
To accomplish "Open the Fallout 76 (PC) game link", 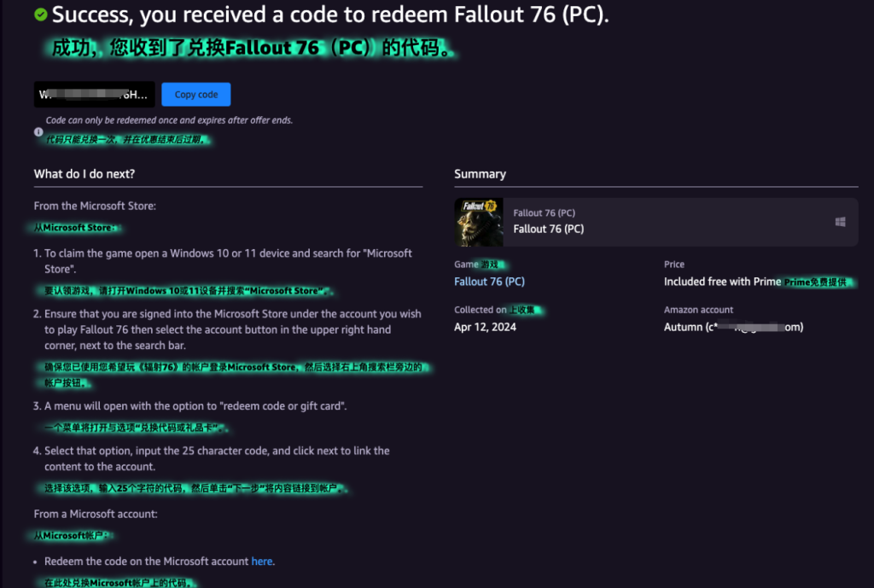I will pos(489,282).
